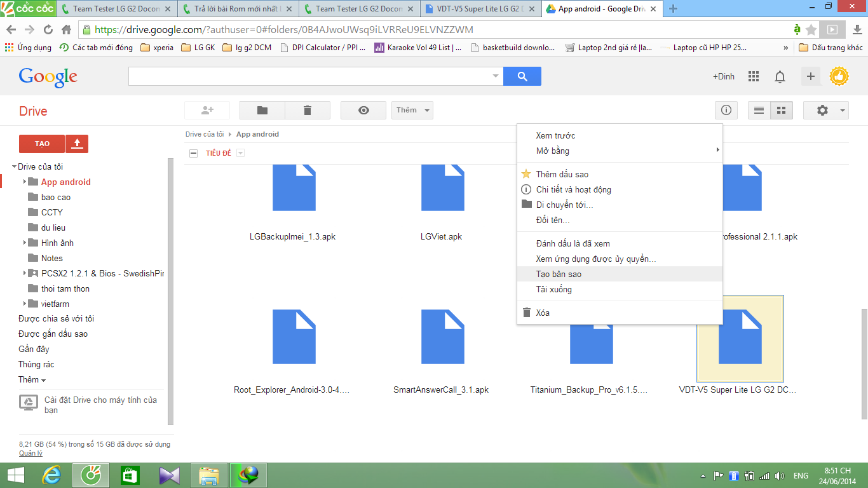Expand the Hình ảnh folder arrow
Viewport: 868px width, 488px height.
click(25, 243)
